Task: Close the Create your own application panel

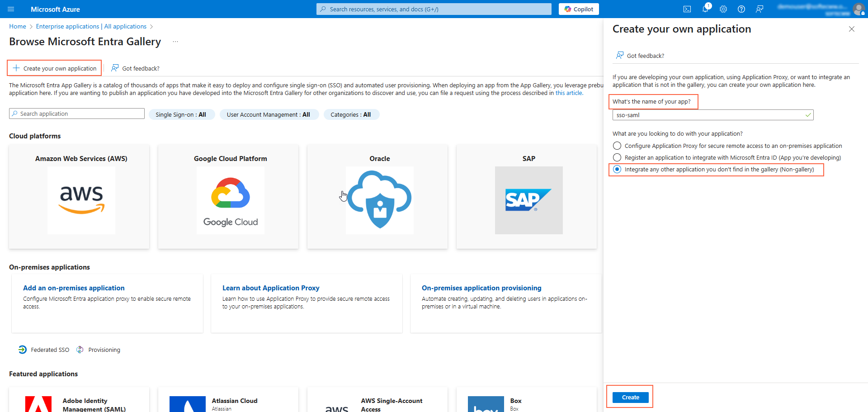Action: pos(851,29)
